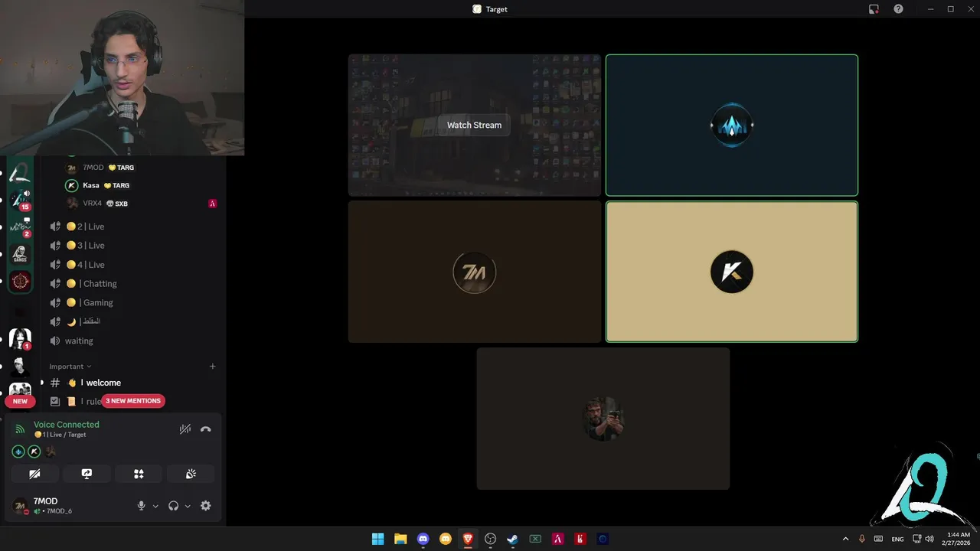Viewport: 980px width, 551px height.
Task: Open microphone input options arrow
Action: [155, 506]
